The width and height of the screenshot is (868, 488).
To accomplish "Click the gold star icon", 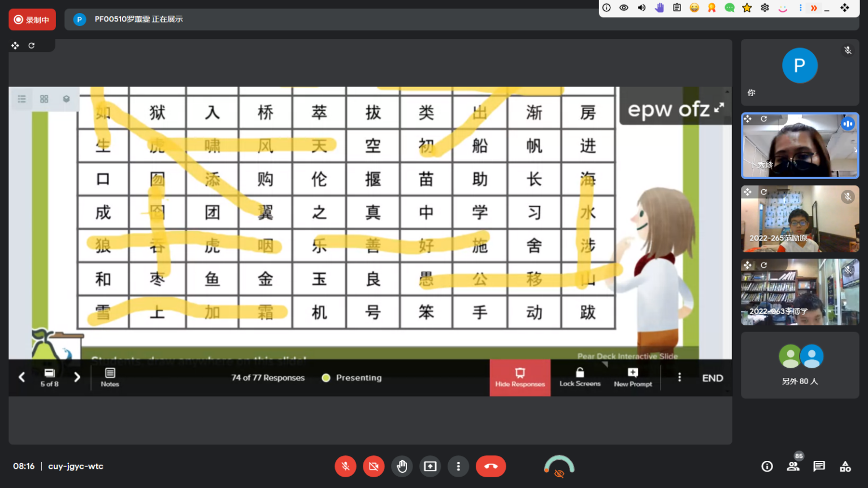I will pos(747,8).
